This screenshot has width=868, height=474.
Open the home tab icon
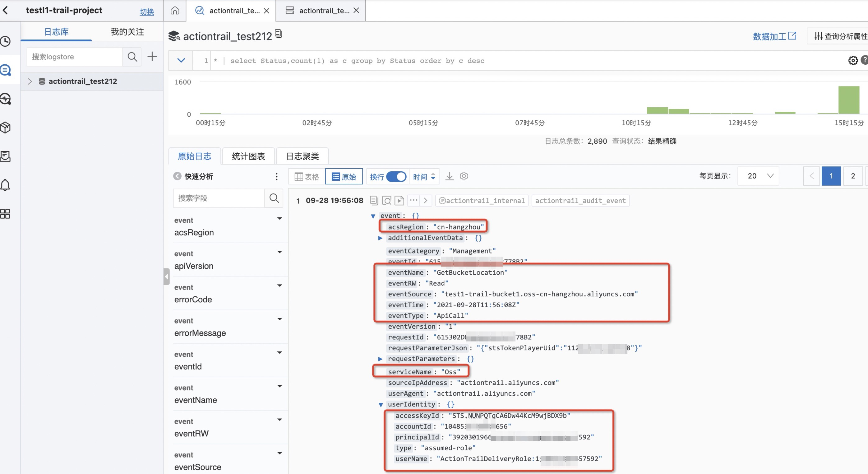pos(174,11)
